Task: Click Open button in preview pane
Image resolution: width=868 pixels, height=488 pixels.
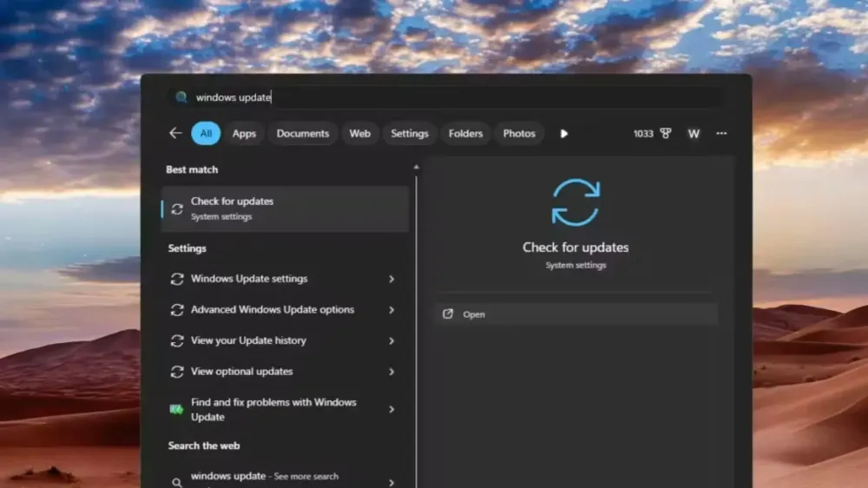Action: (575, 314)
